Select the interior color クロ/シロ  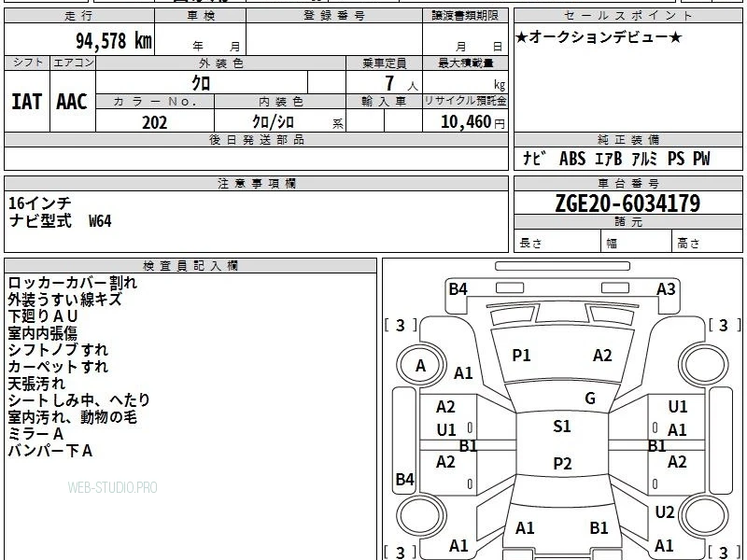click(x=273, y=122)
